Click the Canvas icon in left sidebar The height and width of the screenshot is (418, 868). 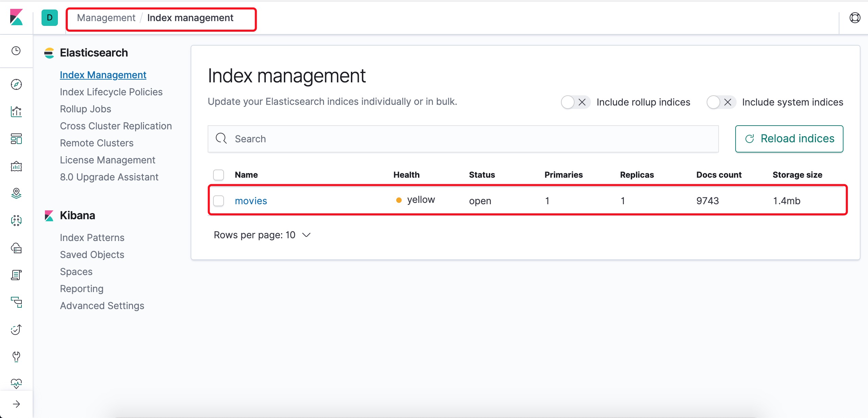16,165
